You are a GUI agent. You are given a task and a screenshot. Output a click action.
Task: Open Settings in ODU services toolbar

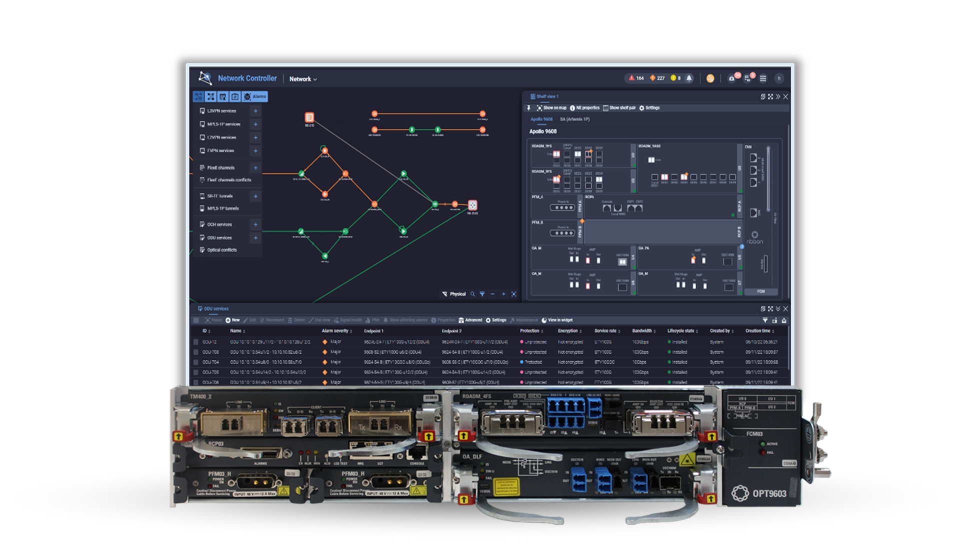[x=496, y=320]
